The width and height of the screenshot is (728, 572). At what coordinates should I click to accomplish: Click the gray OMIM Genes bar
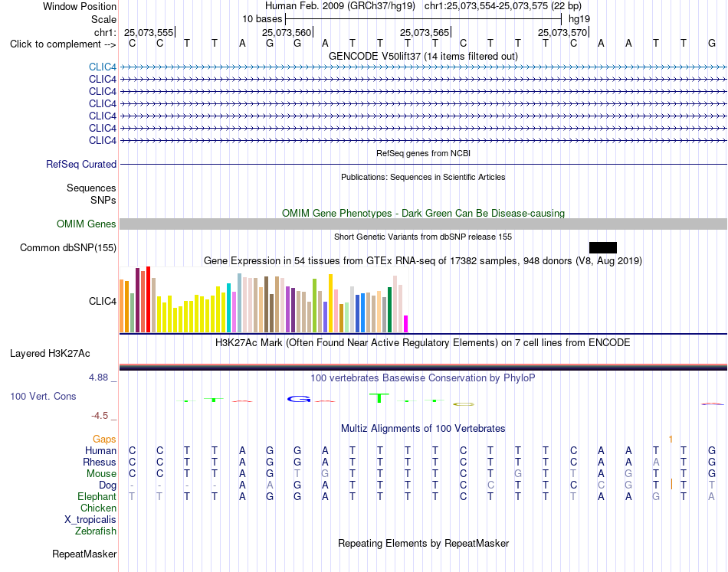(x=423, y=224)
